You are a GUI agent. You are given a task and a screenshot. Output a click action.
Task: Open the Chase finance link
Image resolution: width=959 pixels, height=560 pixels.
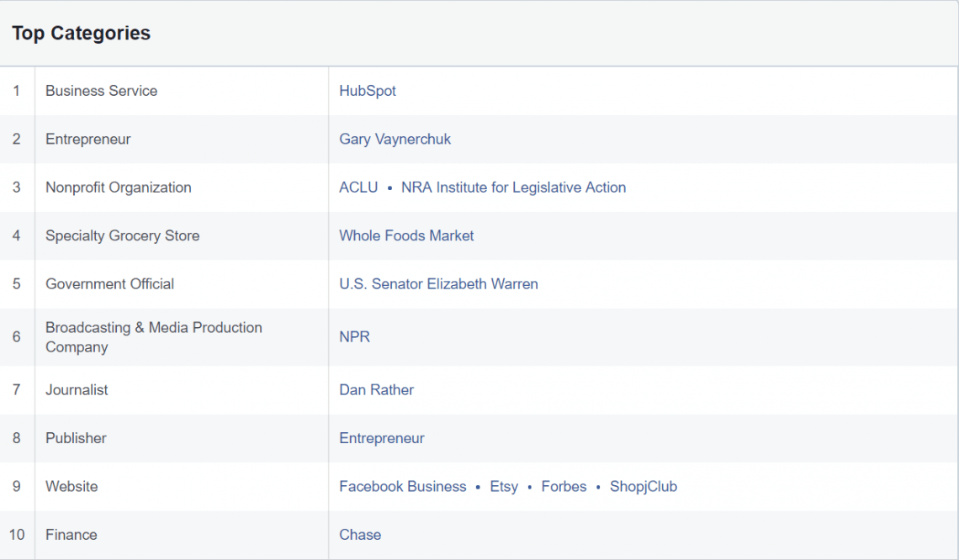click(360, 535)
